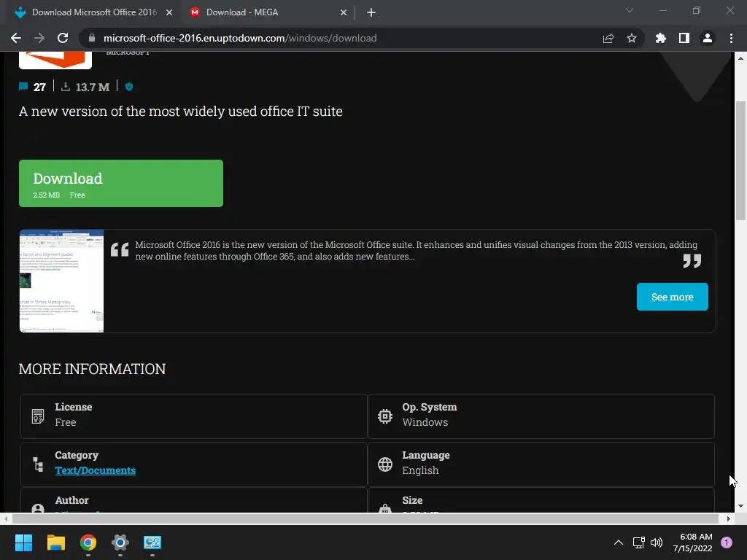Share this page icon
Screen dimensions: 747x560
pos(608,38)
